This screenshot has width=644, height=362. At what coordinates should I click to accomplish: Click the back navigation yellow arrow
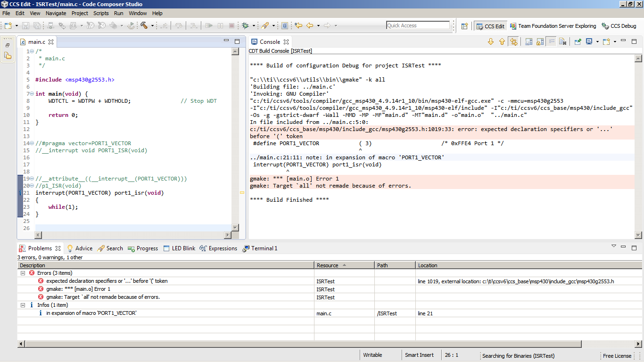coord(310,25)
